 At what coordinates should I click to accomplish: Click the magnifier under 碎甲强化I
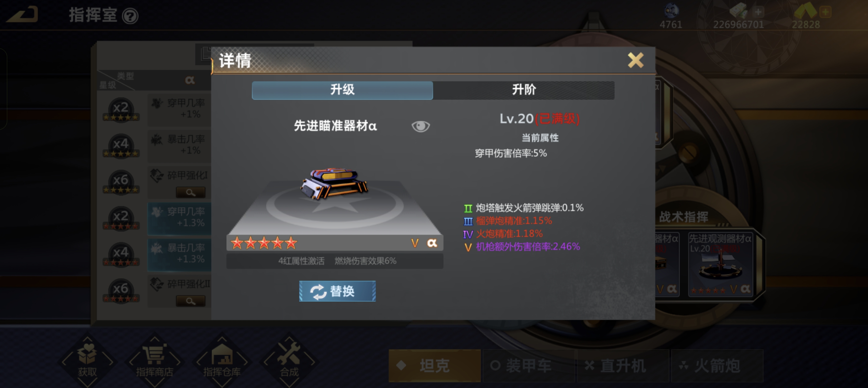pos(191,192)
